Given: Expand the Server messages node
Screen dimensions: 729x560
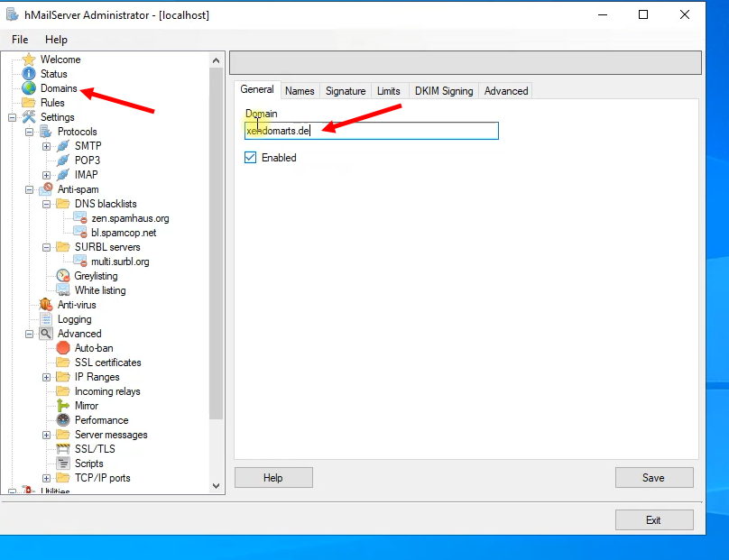Looking at the screenshot, I should click(x=47, y=435).
